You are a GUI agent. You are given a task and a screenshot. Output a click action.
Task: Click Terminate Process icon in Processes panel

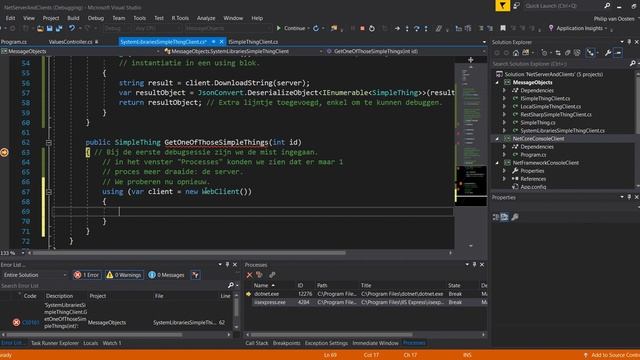click(259, 275)
